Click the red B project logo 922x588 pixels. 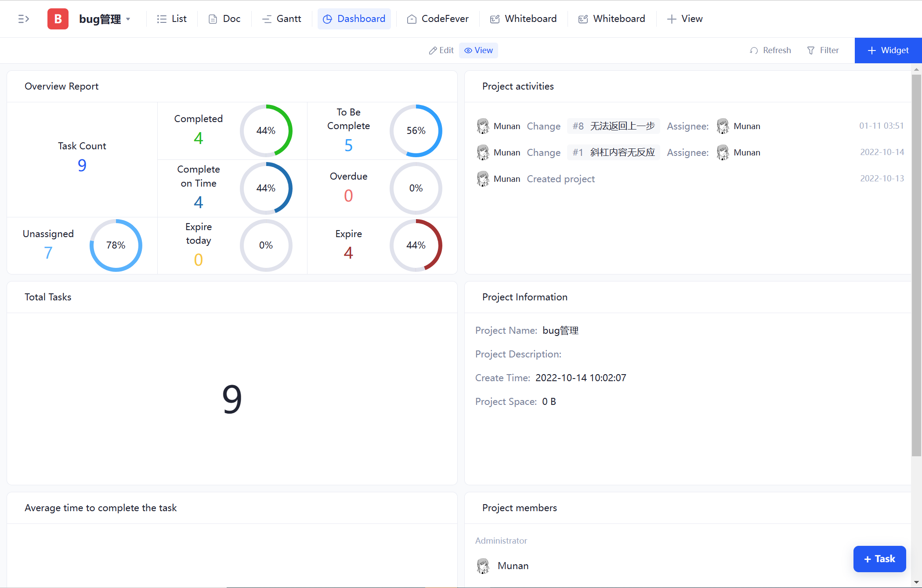[58, 19]
